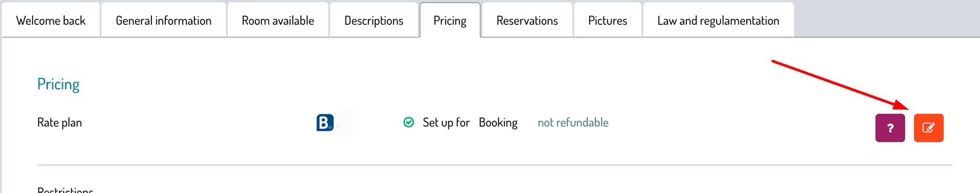Switch to the Pictures tab
980x193 pixels.
(607, 20)
